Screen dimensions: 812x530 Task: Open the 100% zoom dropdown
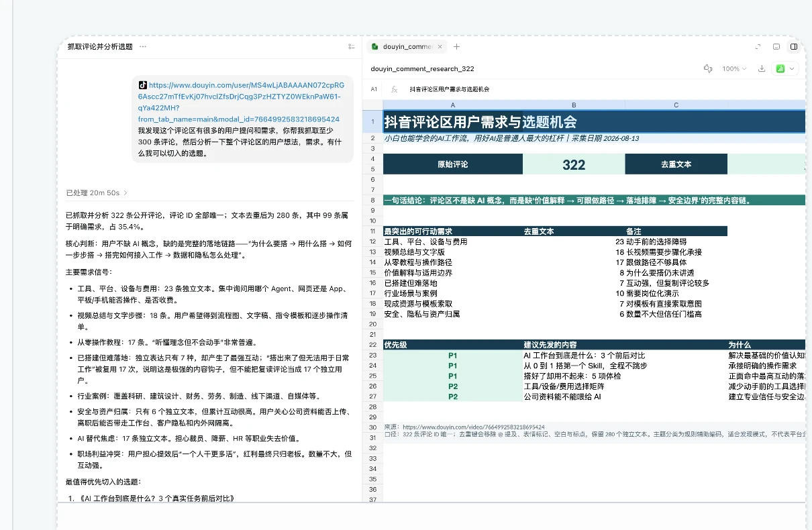click(x=734, y=68)
